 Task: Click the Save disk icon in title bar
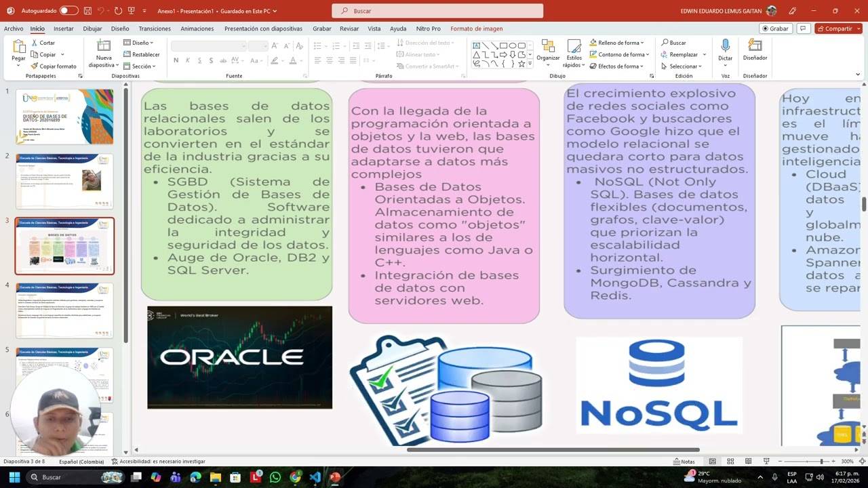pos(87,11)
